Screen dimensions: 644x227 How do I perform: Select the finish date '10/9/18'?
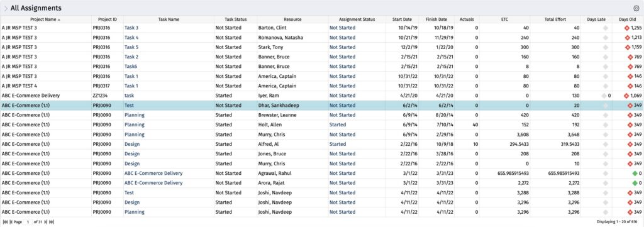pyautogui.click(x=445, y=144)
